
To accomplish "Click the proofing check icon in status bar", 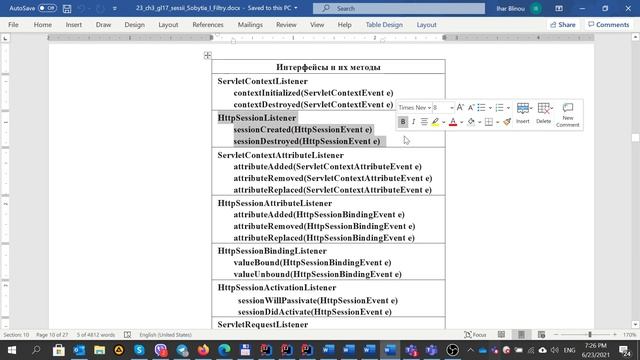I will (x=127, y=335).
